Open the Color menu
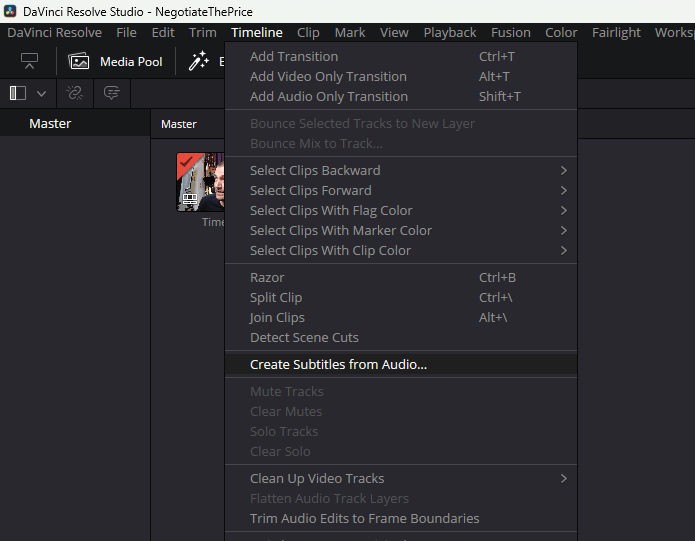The width and height of the screenshot is (695, 541). [561, 32]
